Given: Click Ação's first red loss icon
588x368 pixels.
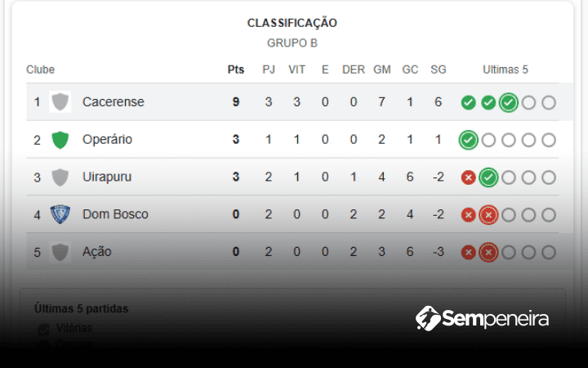Looking at the screenshot, I should [x=468, y=253].
